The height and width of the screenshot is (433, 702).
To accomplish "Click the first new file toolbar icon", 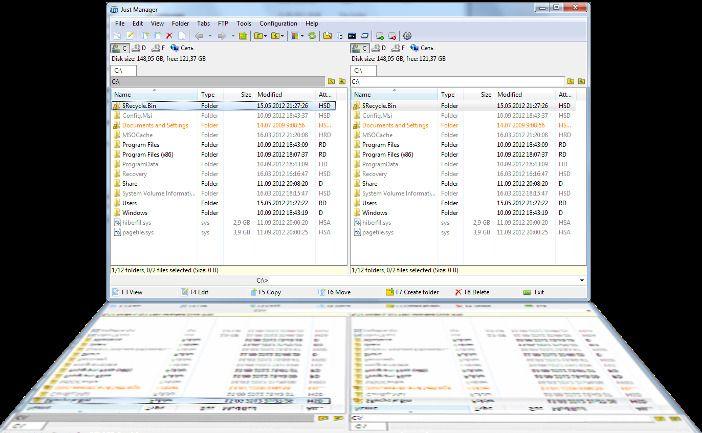I will point(117,36).
